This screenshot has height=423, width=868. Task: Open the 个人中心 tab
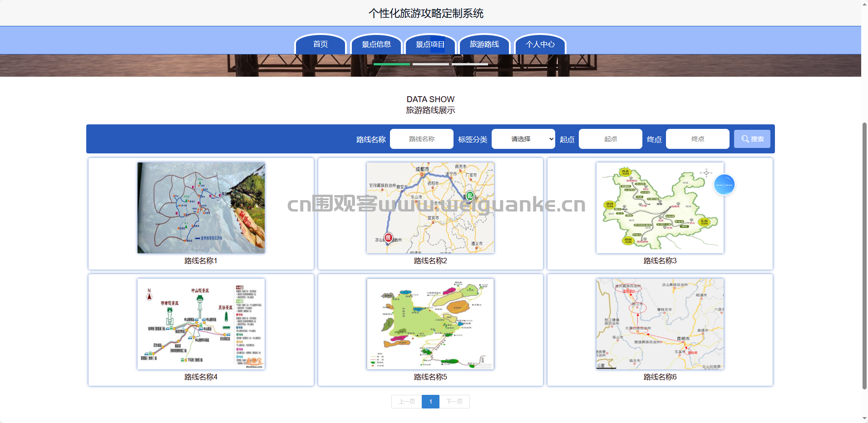click(x=540, y=44)
